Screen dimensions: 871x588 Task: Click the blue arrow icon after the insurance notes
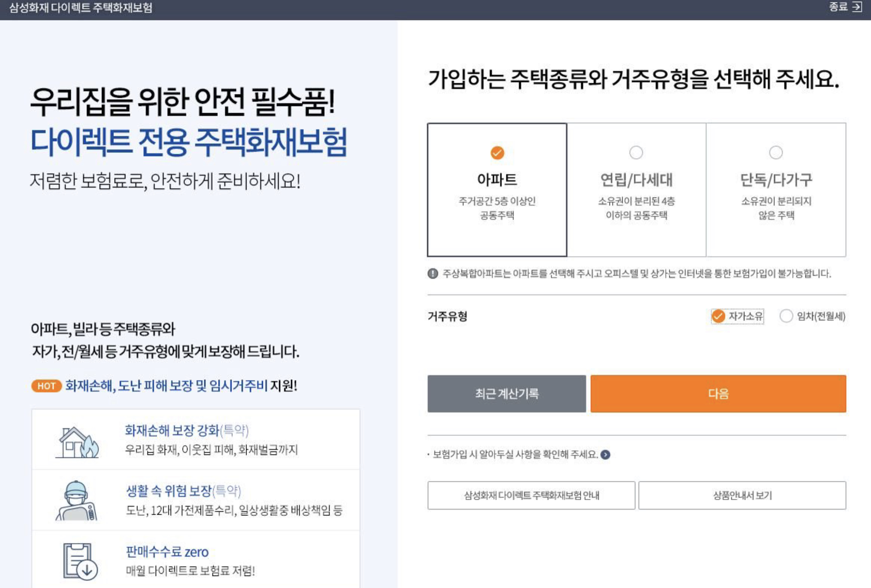605,454
